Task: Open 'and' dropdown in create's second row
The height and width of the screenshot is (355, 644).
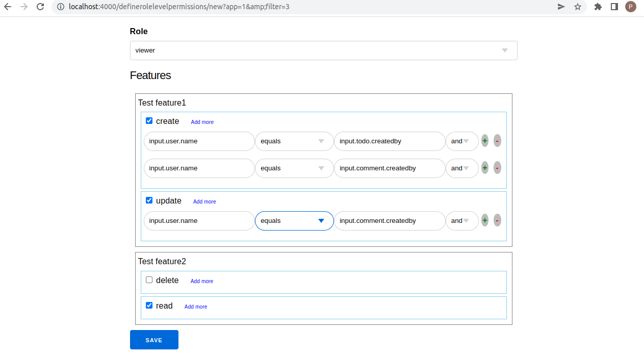Action: pyautogui.click(x=462, y=168)
